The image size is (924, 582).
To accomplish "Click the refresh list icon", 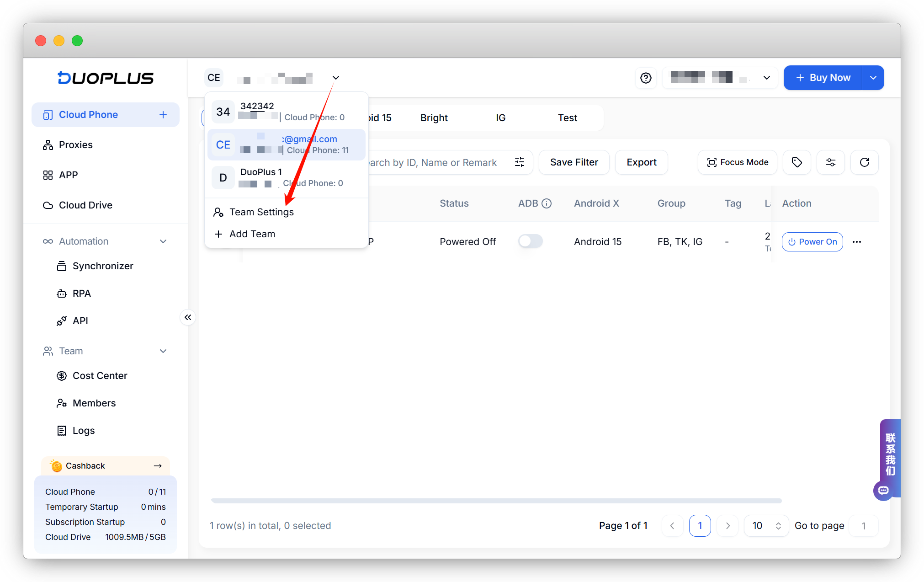I will (x=864, y=162).
